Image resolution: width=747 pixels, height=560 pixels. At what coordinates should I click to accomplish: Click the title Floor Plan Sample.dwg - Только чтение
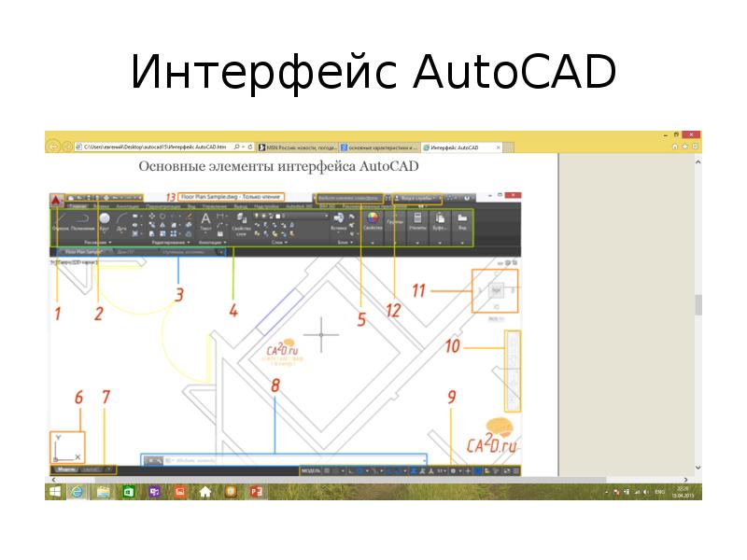pos(231,197)
